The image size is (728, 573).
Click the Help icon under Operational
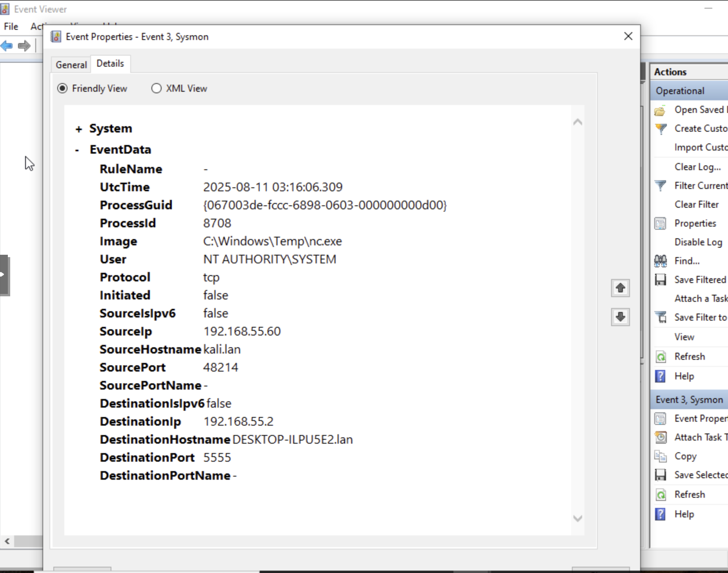click(661, 376)
